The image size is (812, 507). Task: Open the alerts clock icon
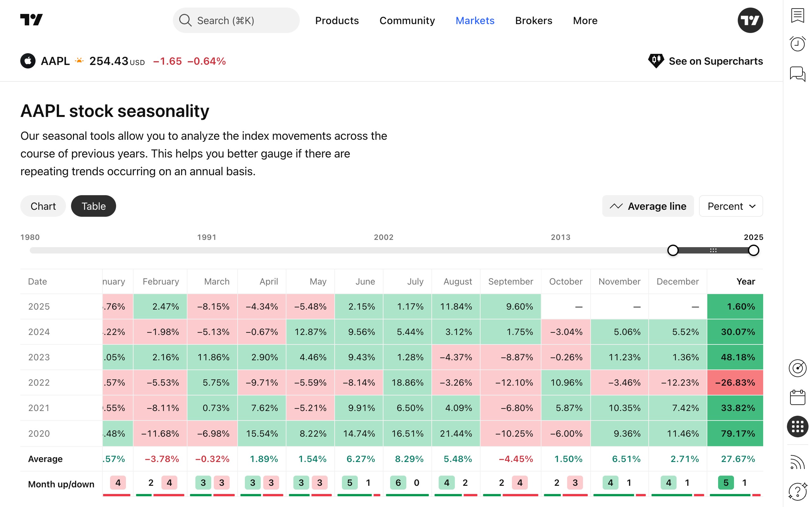click(x=797, y=44)
